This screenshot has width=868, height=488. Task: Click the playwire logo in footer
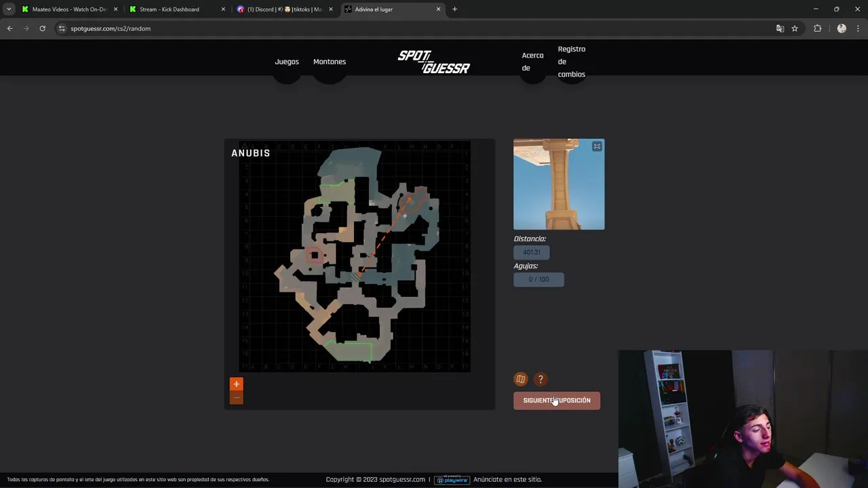pyautogui.click(x=452, y=479)
